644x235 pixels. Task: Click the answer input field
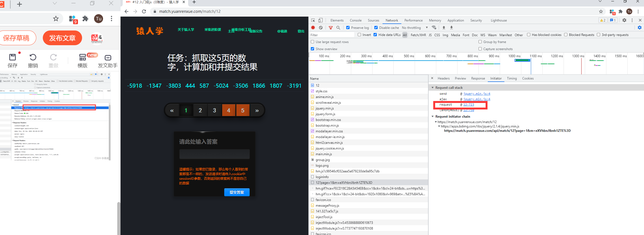pos(214,154)
